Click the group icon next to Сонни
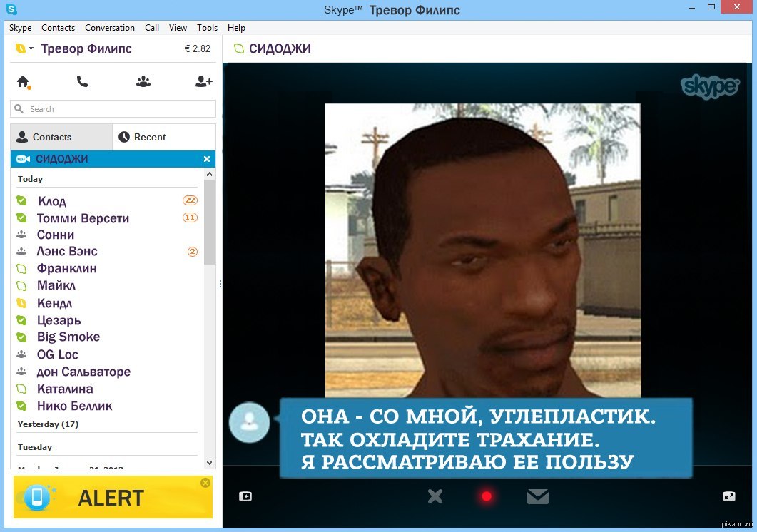Screen dimensions: 757x532 pyautogui.click(x=21, y=235)
